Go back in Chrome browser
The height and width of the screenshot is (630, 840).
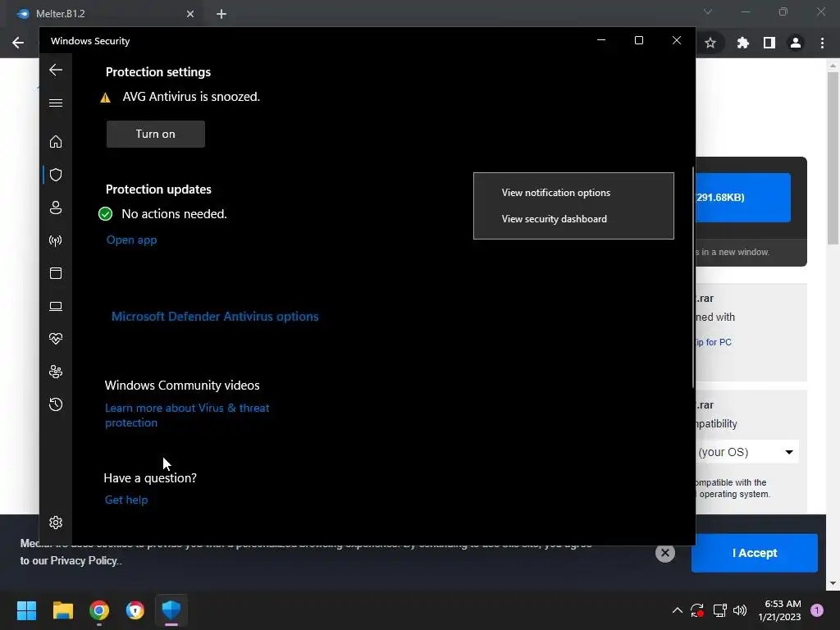[18, 43]
